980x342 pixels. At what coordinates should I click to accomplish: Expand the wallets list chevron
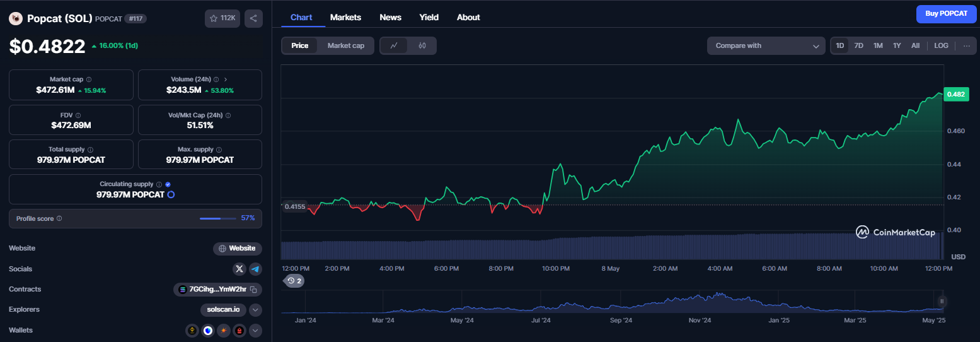pos(255,330)
